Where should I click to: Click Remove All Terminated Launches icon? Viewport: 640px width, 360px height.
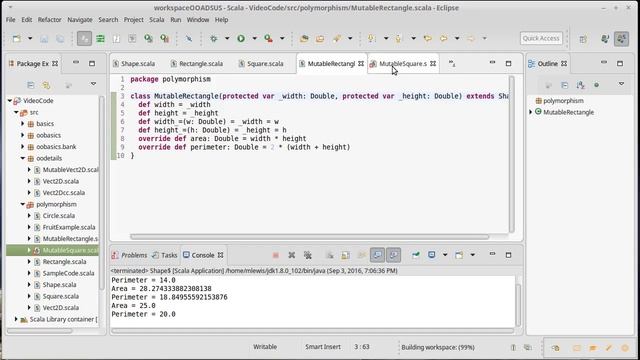pyautogui.click(x=308, y=255)
